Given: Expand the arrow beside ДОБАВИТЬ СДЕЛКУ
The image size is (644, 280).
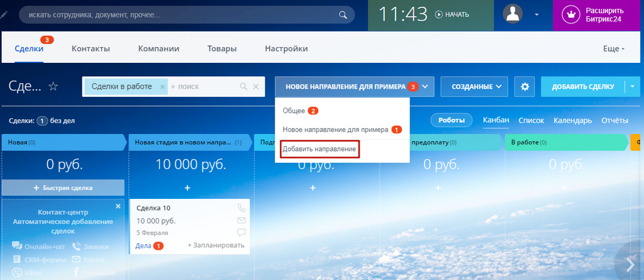Looking at the screenshot, I should click(633, 87).
